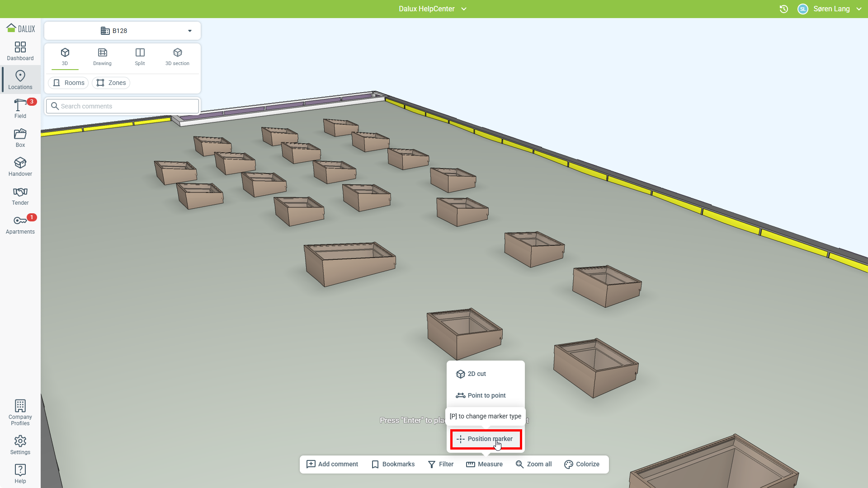This screenshot has width=868, height=488.
Task: Open the Box file module
Action: [20, 138]
